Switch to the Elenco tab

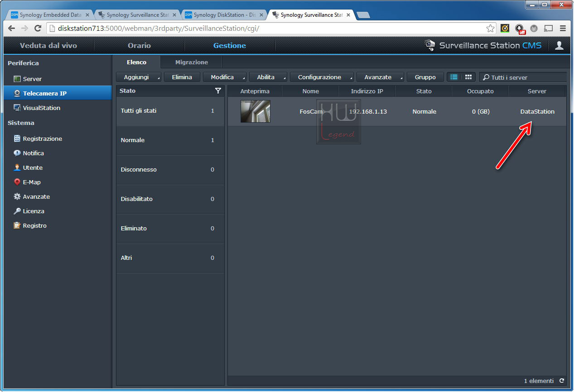point(136,62)
